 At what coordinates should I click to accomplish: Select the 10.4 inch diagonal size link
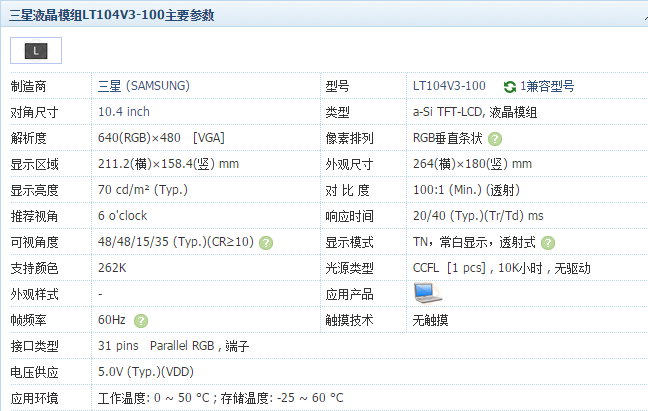click(124, 112)
